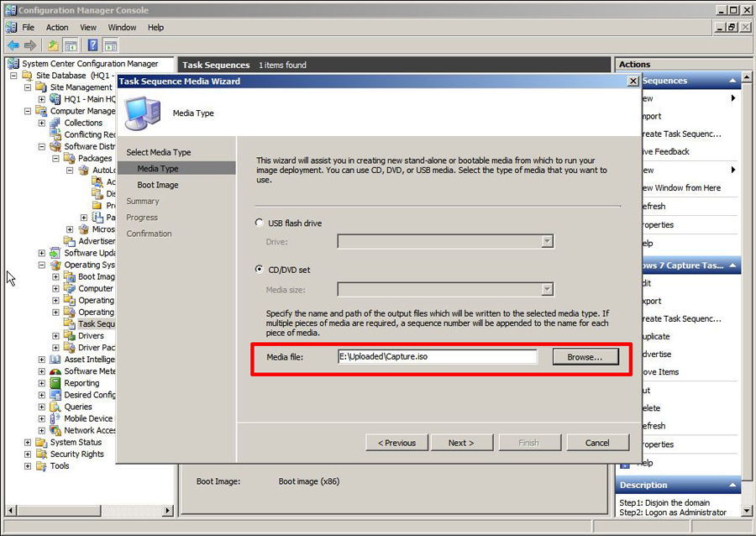Click the Browse... button
Image resolution: width=756 pixels, height=536 pixels.
tap(585, 357)
